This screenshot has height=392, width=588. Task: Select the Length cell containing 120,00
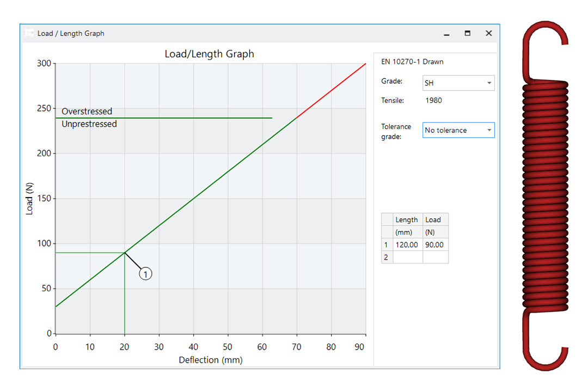coord(407,245)
